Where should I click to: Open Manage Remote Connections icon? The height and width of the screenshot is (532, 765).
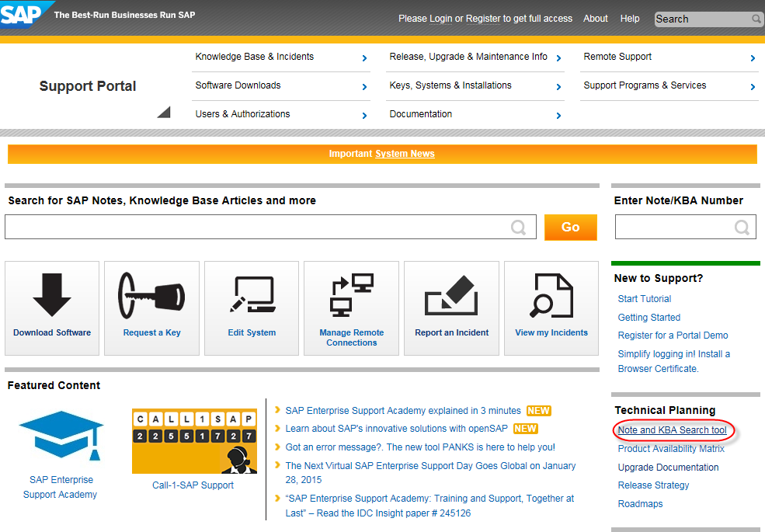pos(351,296)
